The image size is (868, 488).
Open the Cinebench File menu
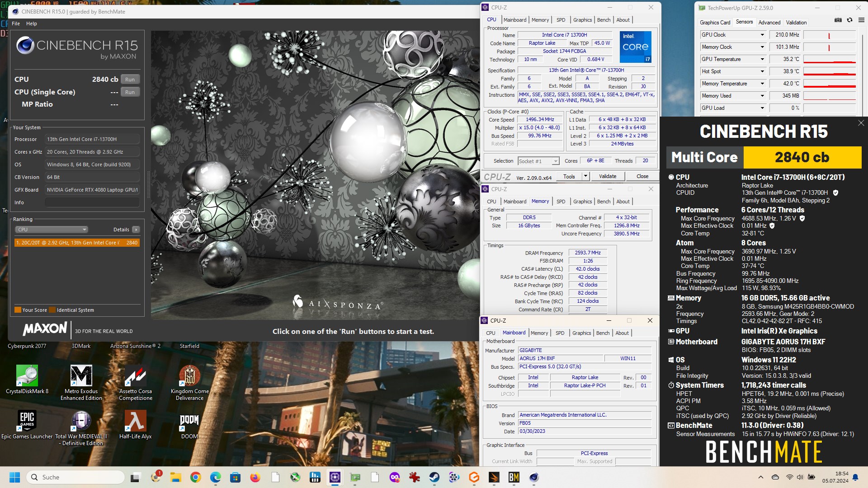pos(16,23)
